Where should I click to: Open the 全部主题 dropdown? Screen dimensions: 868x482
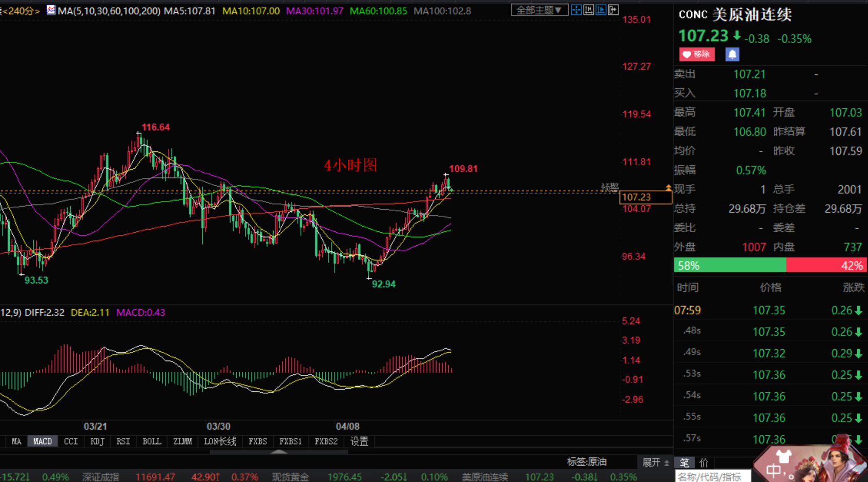pyautogui.click(x=539, y=10)
